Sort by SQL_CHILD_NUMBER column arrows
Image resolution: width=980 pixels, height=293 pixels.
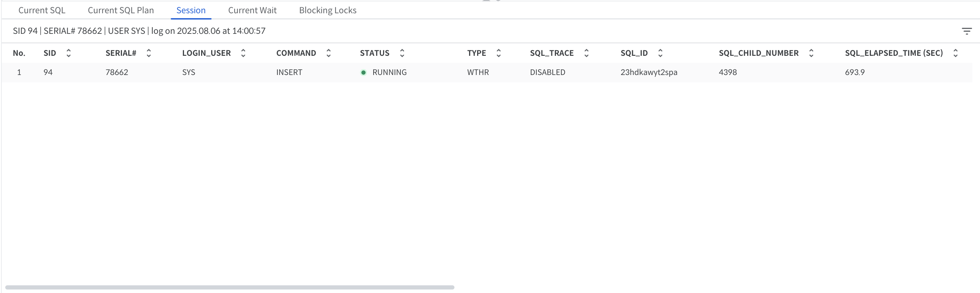pyautogui.click(x=811, y=53)
